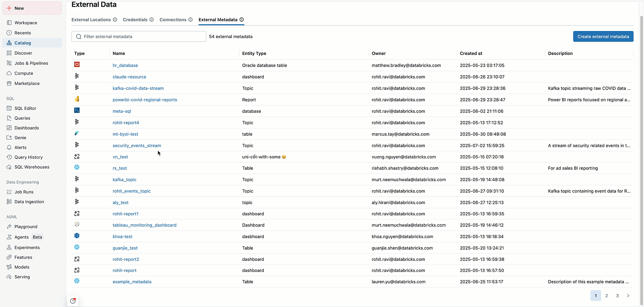
Task: Open the Compute cloud icon
Action: 9,73
